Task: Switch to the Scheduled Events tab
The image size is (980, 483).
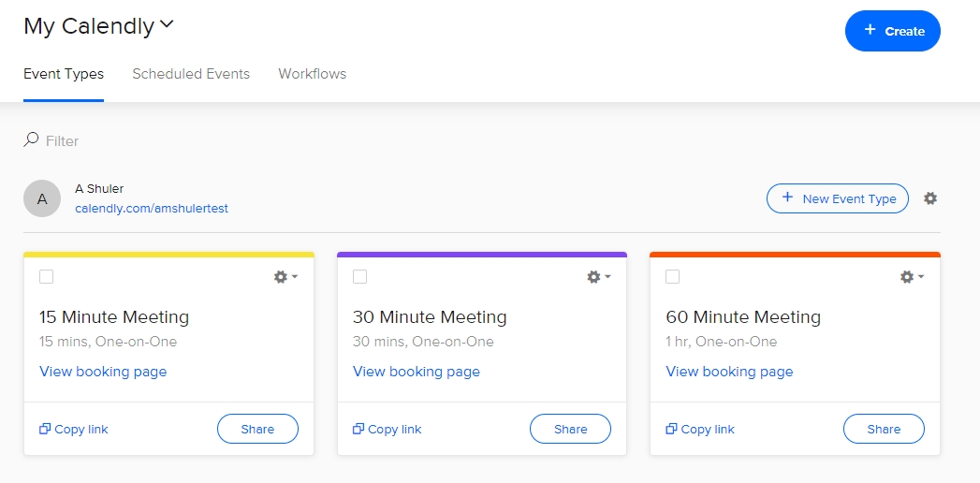Action: tap(191, 74)
